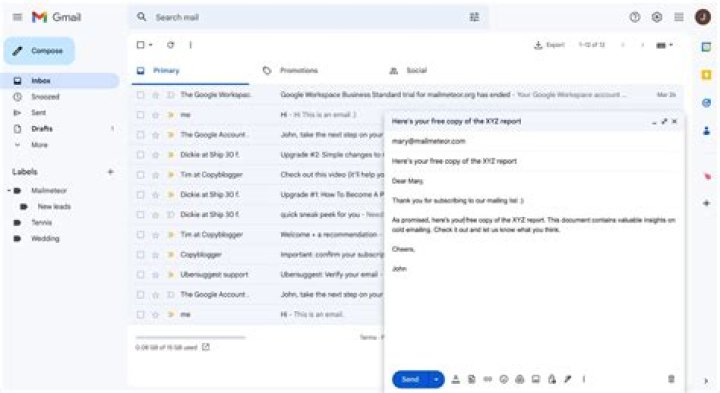Image resolution: width=720 pixels, height=393 pixels.
Task: Insert photo in compose toolbar
Action: point(536,379)
